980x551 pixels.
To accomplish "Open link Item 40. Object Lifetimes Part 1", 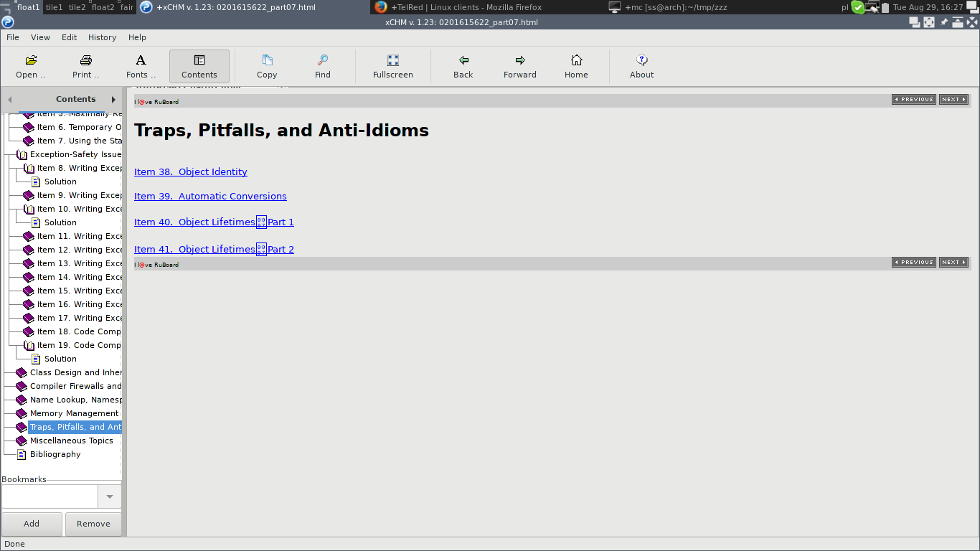I will click(x=214, y=222).
